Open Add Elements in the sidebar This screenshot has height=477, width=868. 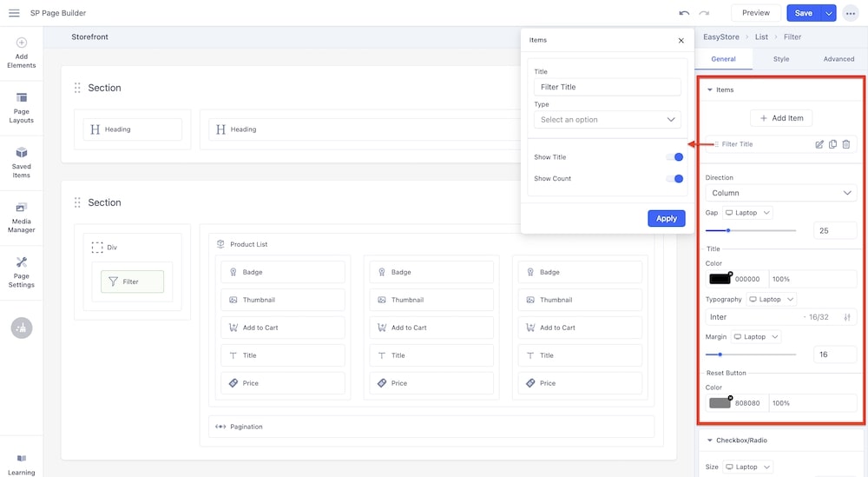(x=22, y=52)
